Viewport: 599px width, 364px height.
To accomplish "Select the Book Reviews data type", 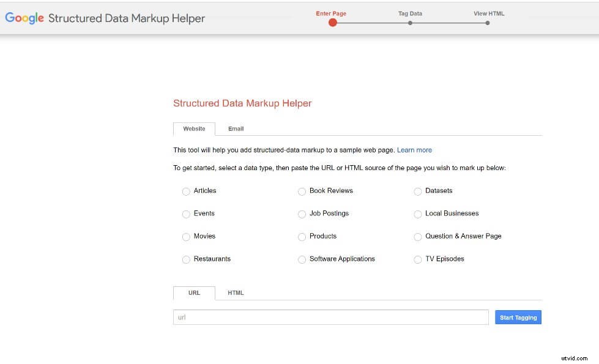I will [x=302, y=191].
